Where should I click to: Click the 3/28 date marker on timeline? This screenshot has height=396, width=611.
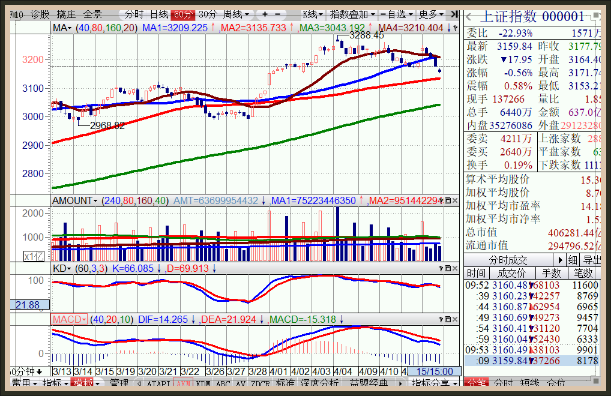pos(258,371)
